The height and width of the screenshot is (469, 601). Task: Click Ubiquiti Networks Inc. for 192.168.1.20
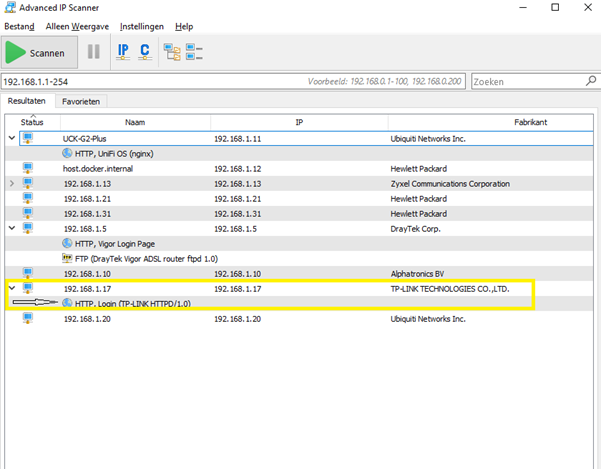point(428,319)
